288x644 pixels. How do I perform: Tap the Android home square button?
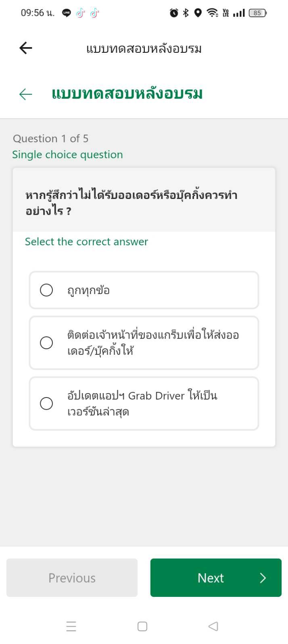(x=142, y=626)
